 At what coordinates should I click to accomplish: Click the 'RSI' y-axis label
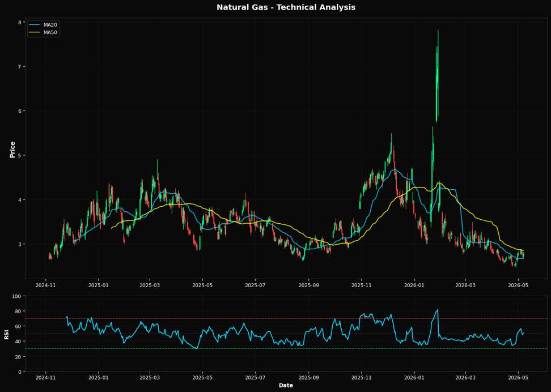[x=6, y=334]
